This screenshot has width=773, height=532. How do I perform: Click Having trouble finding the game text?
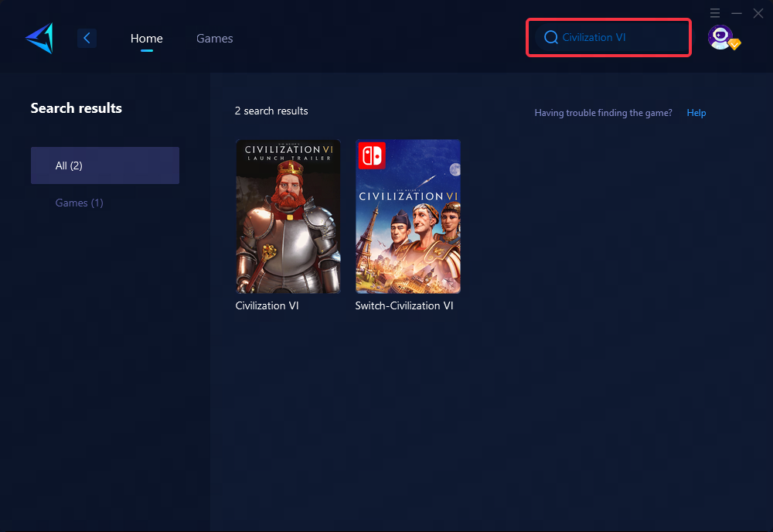(604, 113)
